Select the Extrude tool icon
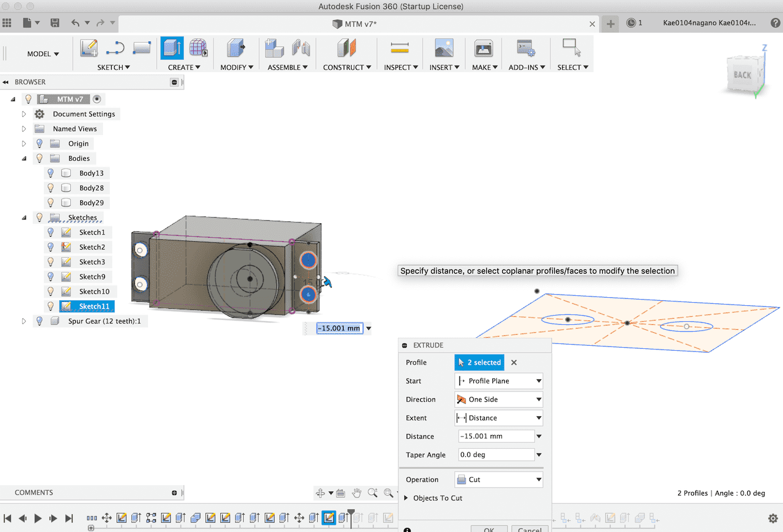 [x=172, y=48]
